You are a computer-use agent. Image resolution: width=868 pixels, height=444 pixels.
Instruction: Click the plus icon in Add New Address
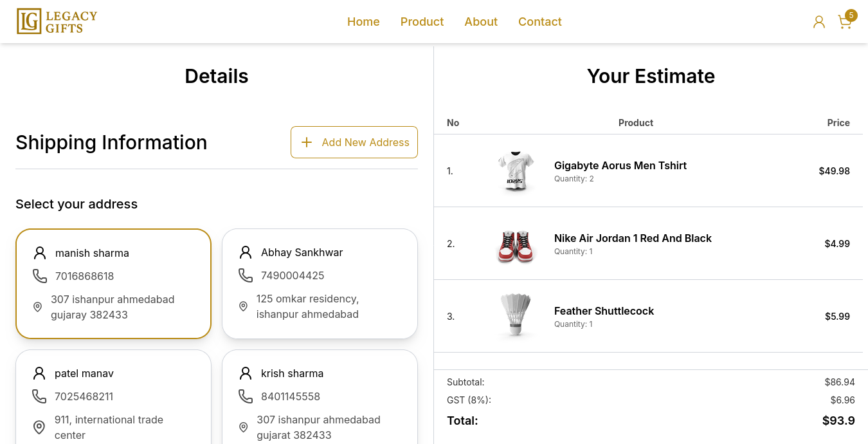307,142
